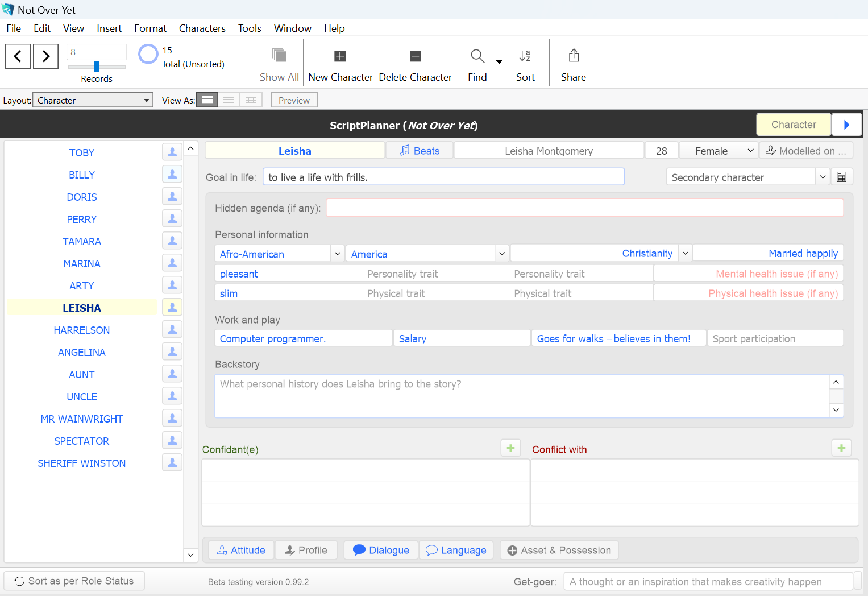This screenshot has height=596, width=868.
Task: Click the Share export icon
Action: (x=573, y=56)
